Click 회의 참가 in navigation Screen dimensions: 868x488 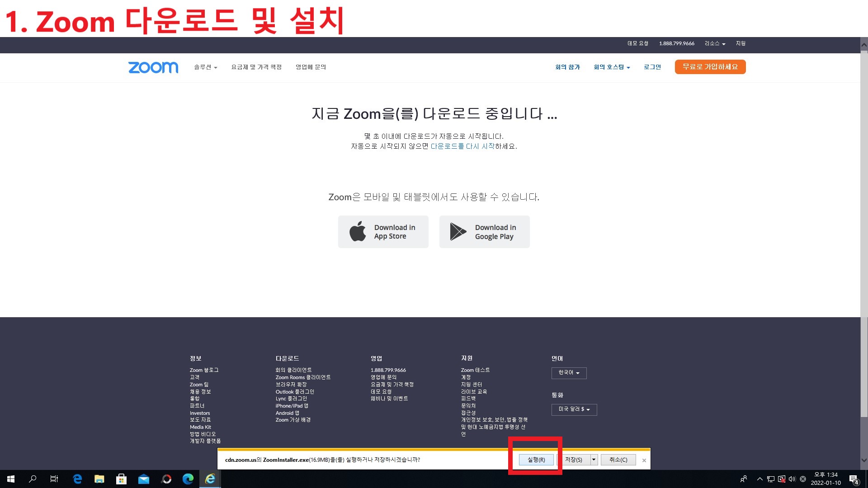pos(567,67)
